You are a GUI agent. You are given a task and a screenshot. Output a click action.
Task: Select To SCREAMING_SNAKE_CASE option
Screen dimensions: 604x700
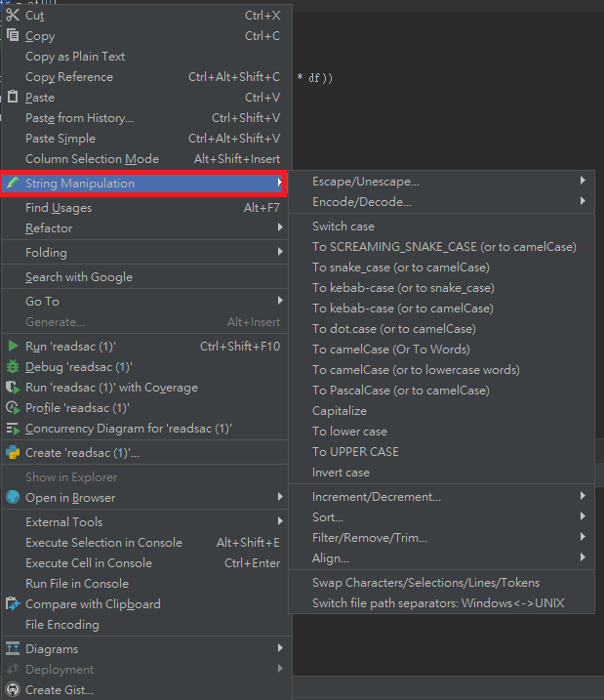[x=444, y=247]
